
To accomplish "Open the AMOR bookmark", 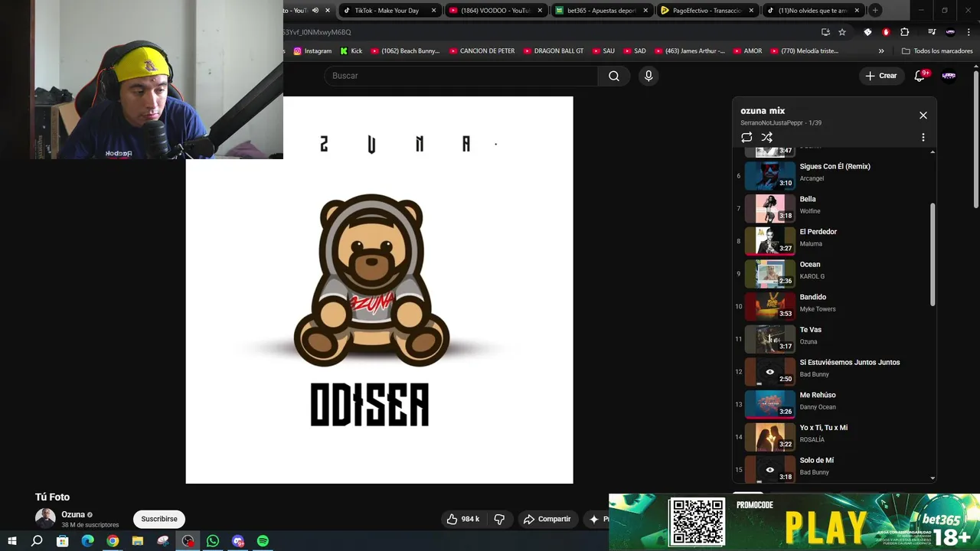I will [x=746, y=51].
